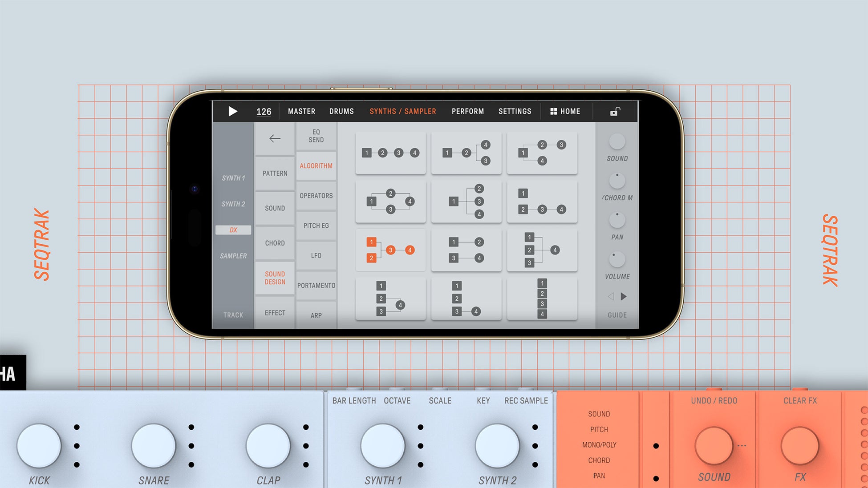Viewport: 868px width, 488px height.
Task: Pick the algorithm with 1 branching to 2, 3, 4
Action: (466, 202)
